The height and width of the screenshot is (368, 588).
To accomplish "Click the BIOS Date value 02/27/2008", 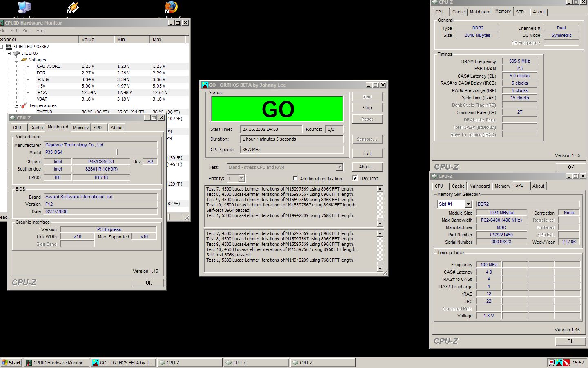I will 100,211.
